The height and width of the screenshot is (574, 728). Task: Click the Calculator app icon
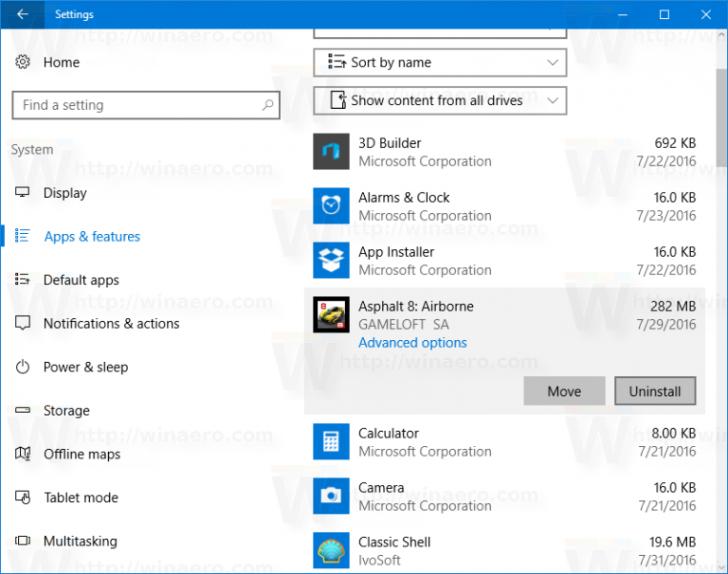click(x=331, y=441)
